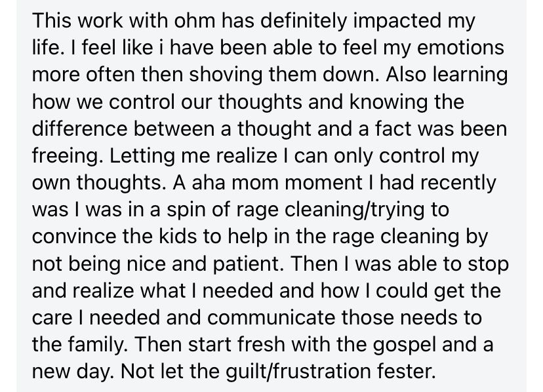The image size is (543, 392).
Task: Click the phrase "definitely impacted"
Action: pyautogui.click(x=351, y=21)
